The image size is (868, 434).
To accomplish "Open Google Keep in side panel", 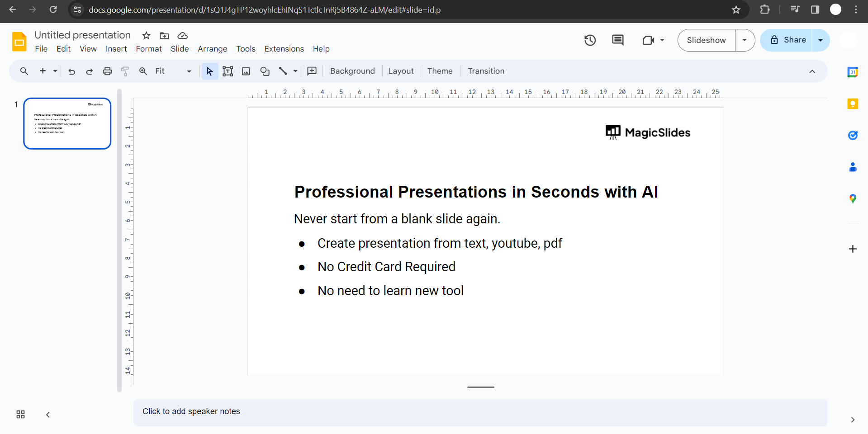I will point(853,104).
